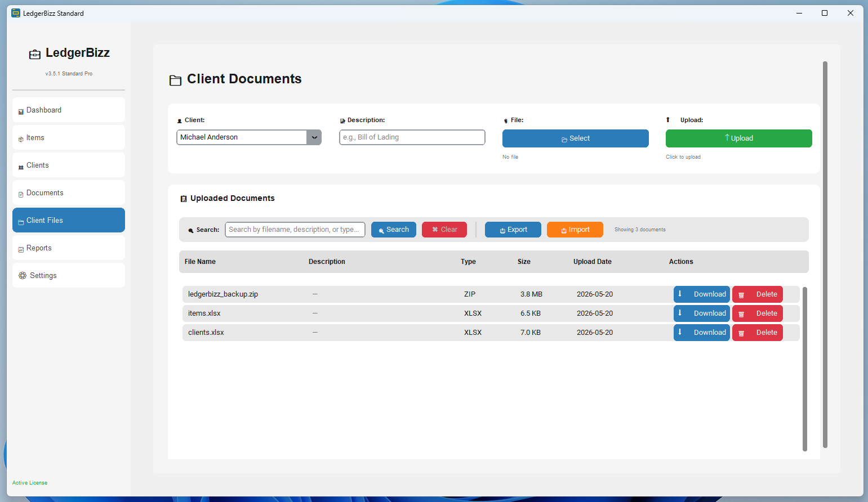Open the Dashboard page in sidebar

tap(69, 110)
